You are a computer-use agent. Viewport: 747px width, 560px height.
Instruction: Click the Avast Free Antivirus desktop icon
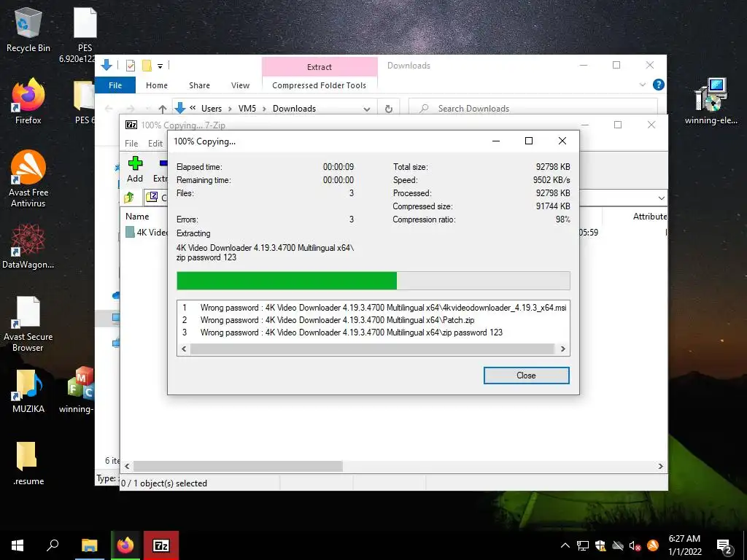click(28, 179)
